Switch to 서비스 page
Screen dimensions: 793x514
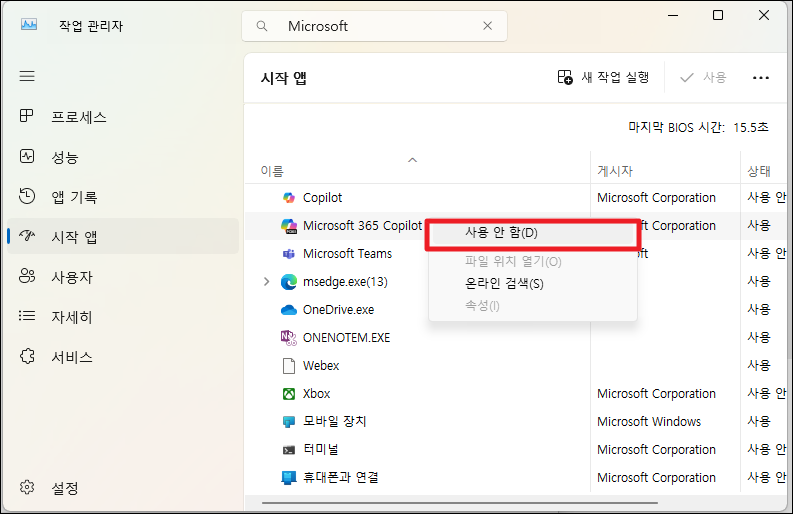coord(123,357)
